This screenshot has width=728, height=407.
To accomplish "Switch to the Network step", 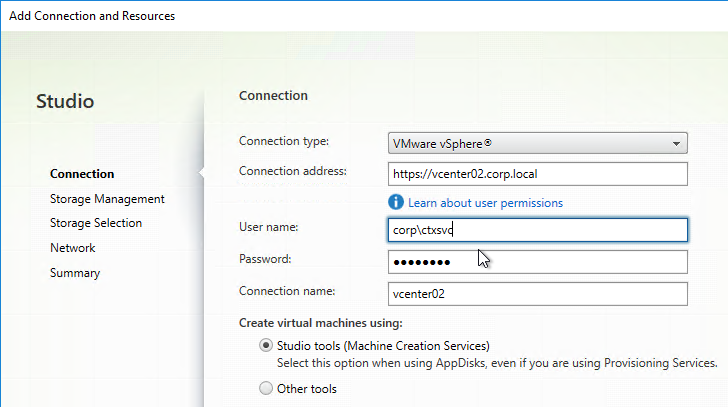I will [x=72, y=248].
